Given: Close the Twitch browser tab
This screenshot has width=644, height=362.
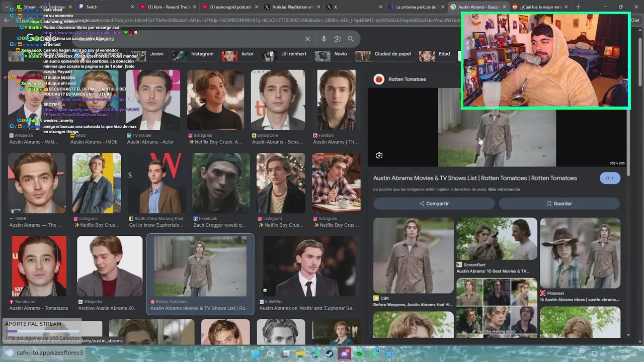Looking at the screenshot, I should pos(132,7).
